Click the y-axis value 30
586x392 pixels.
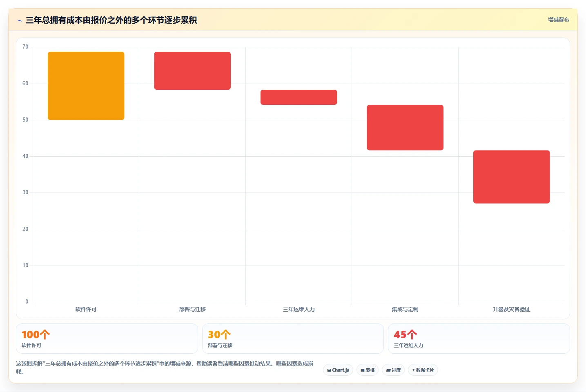[25, 193]
